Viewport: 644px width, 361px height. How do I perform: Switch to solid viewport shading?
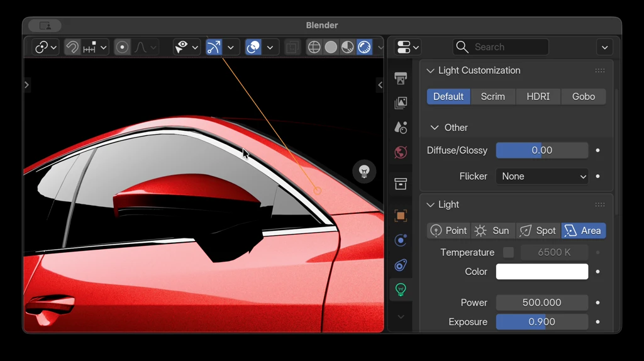[x=331, y=47]
